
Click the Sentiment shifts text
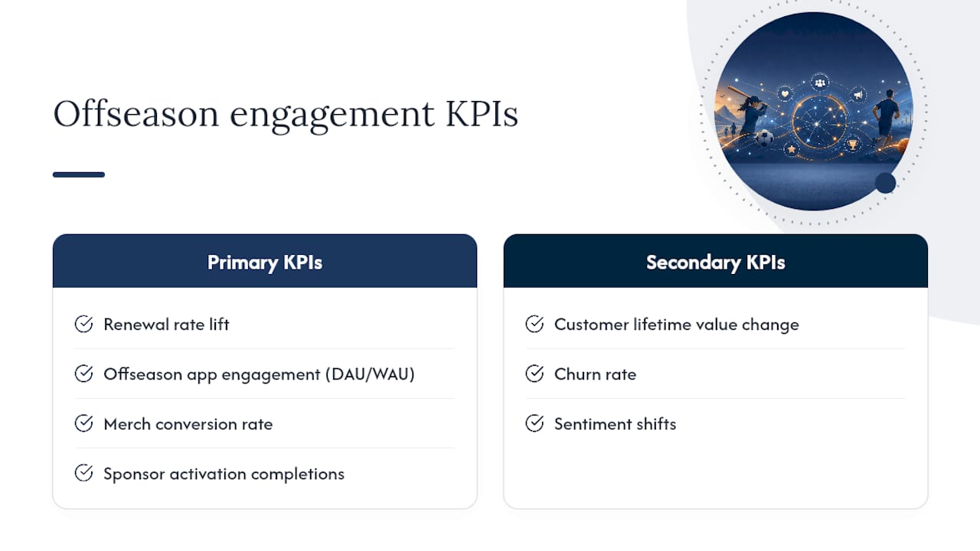[616, 424]
